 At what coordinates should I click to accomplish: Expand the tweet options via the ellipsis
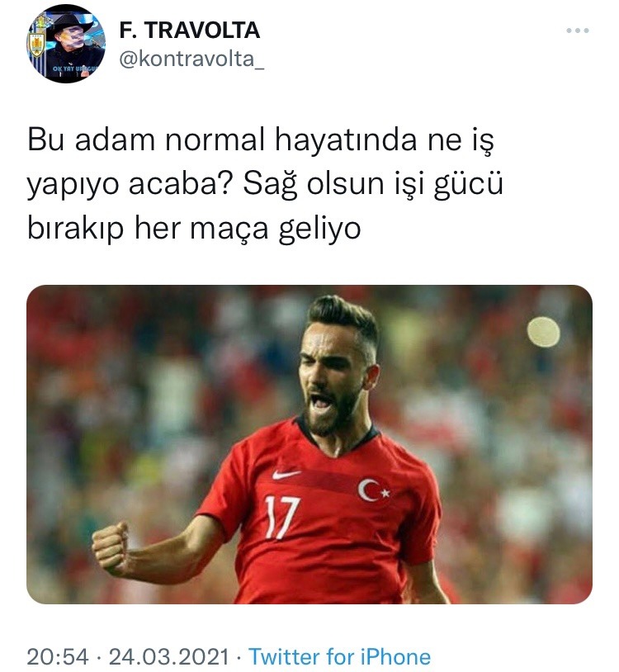tap(578, 31)
